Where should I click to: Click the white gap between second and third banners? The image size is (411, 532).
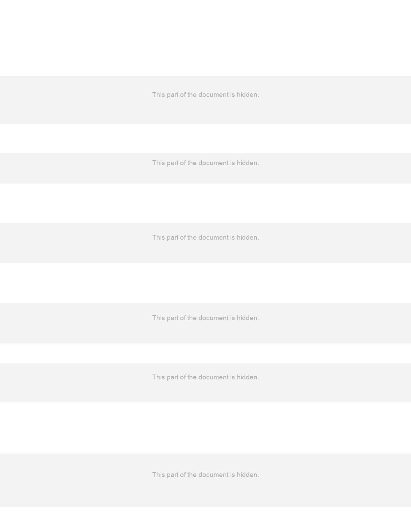click(205, 203)
